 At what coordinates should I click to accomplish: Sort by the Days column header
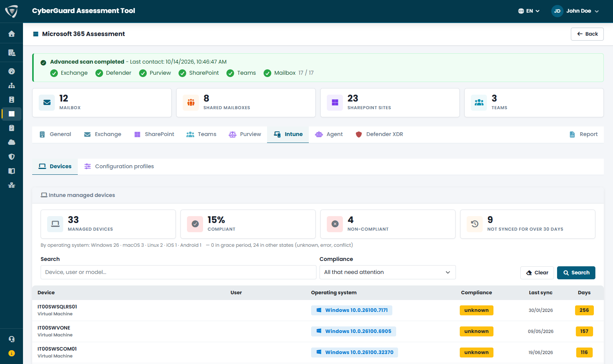[584, 293]
